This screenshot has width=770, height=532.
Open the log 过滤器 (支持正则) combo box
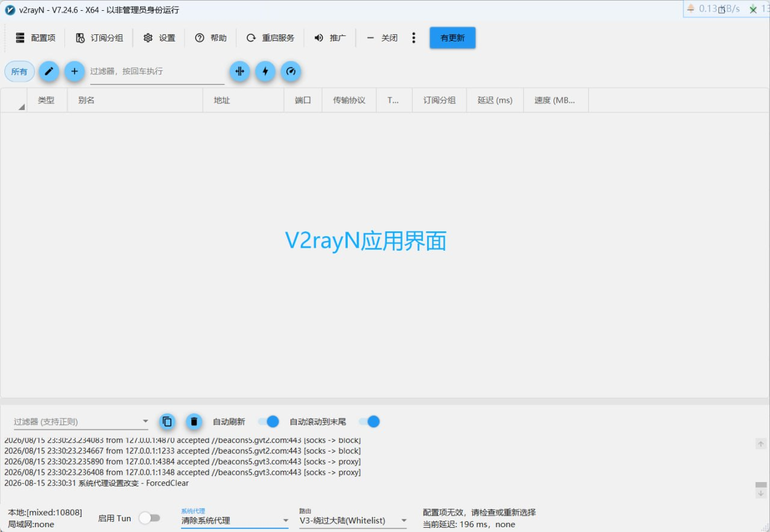pyautogui.click(x=81, y=421)
